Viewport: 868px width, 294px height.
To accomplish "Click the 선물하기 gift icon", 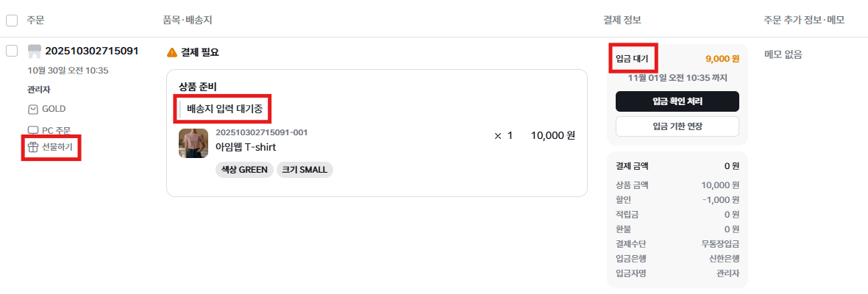I will pyautogui.click(x=33, y=147).
